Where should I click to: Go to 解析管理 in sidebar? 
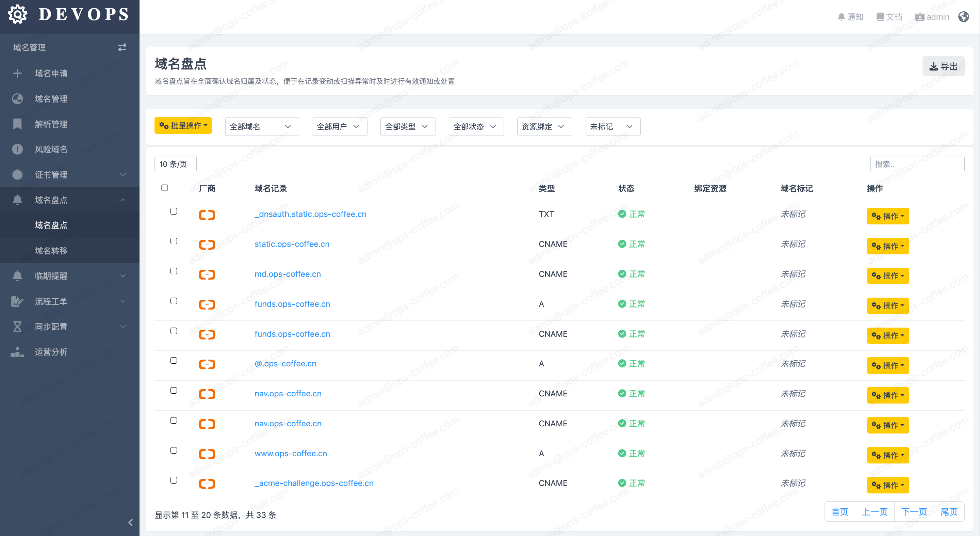click(51, 124)
